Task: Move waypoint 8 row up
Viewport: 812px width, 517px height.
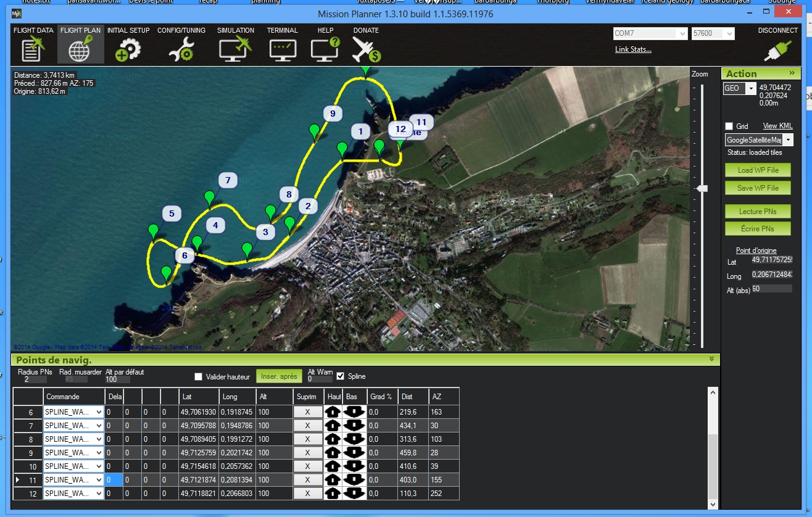Action: [x=333, y=439]
